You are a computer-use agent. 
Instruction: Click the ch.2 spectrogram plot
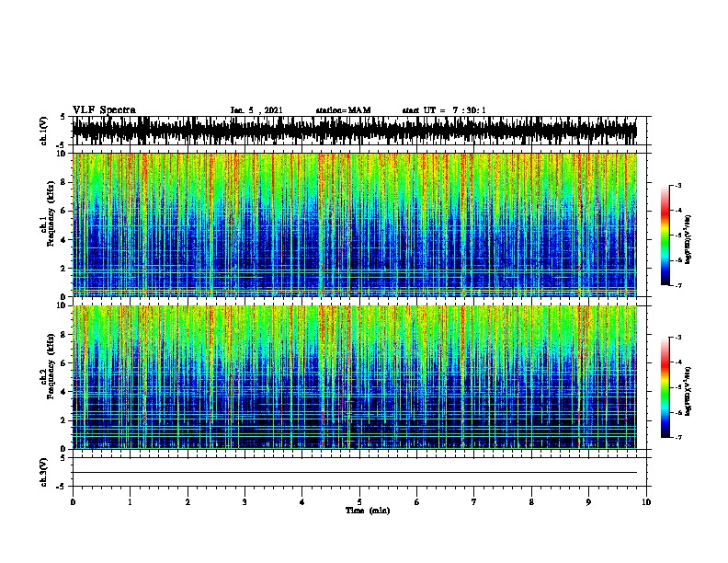[x=355, y=377]
